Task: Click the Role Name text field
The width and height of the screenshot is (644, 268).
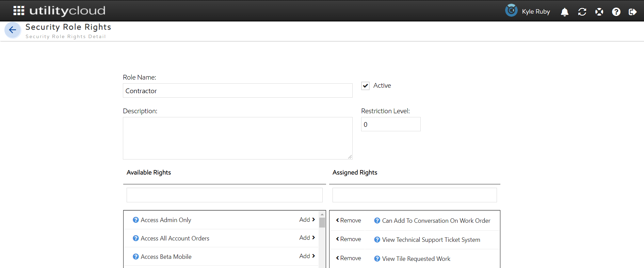Action: pyautogui.click(x=237, y=91)
